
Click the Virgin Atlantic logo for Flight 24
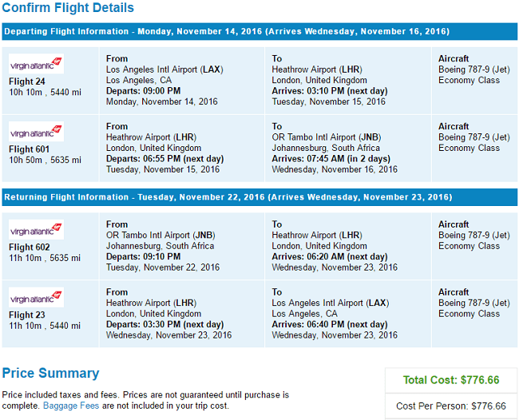[x=36, y=64]
